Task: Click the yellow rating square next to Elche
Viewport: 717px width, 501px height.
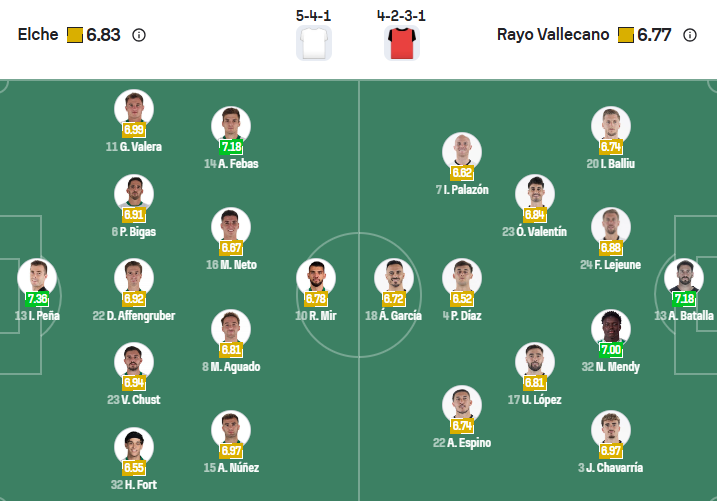Action: 75,35
